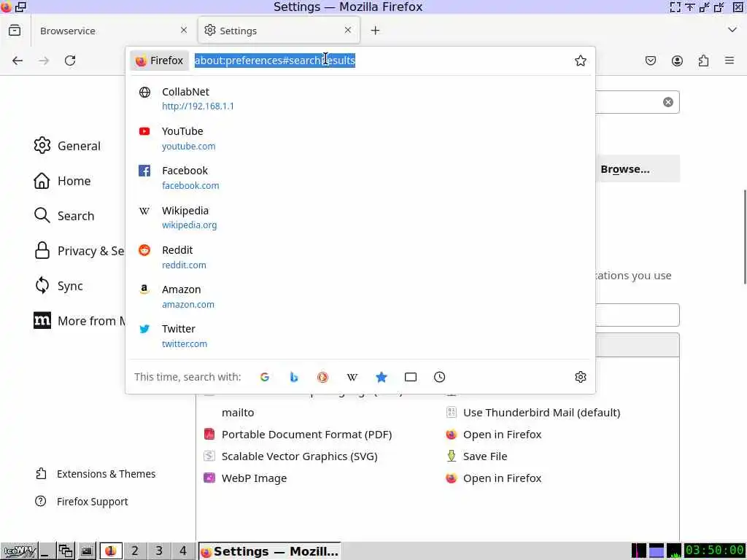The height and width of the screenshot is (560, 747).
Task: Switch to workspace 3
Action: (x=159, y=551)
